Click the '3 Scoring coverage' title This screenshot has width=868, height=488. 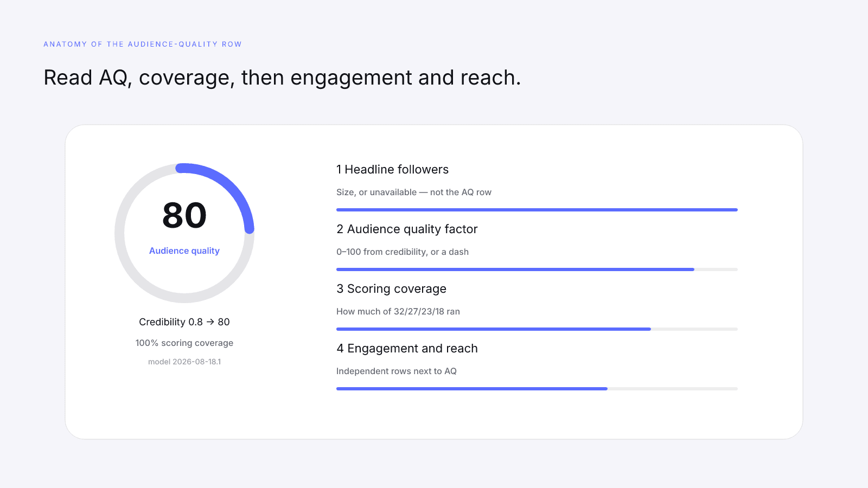point(391,289)
